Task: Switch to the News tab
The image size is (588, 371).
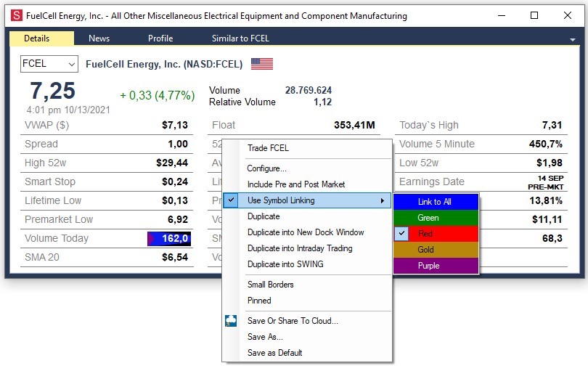Action: coord(99,38)
